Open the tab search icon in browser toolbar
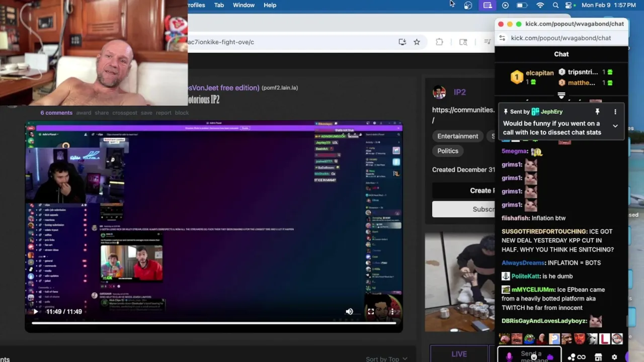Viewport: 644px width, 362px height. 463,42
